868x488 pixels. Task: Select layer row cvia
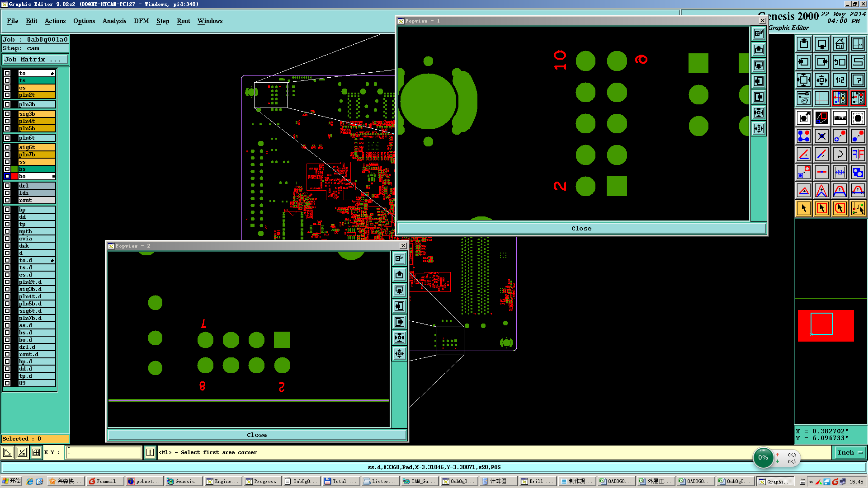[37, 239]
